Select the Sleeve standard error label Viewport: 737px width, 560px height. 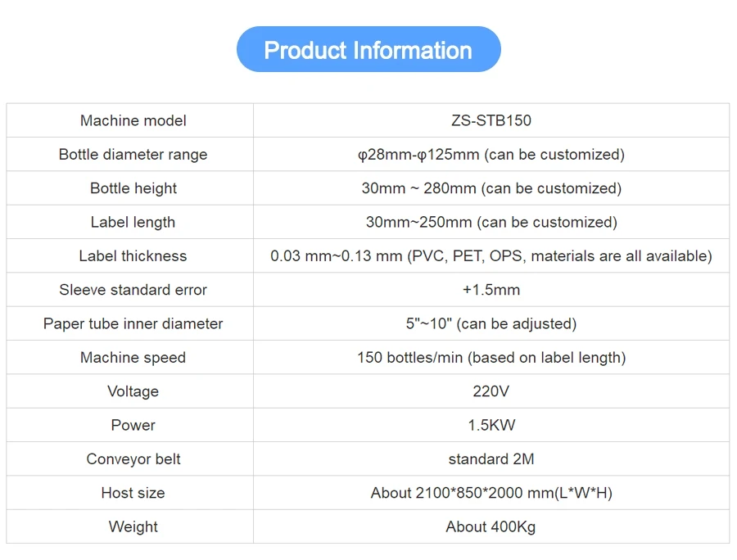click(x=133, y=290)
